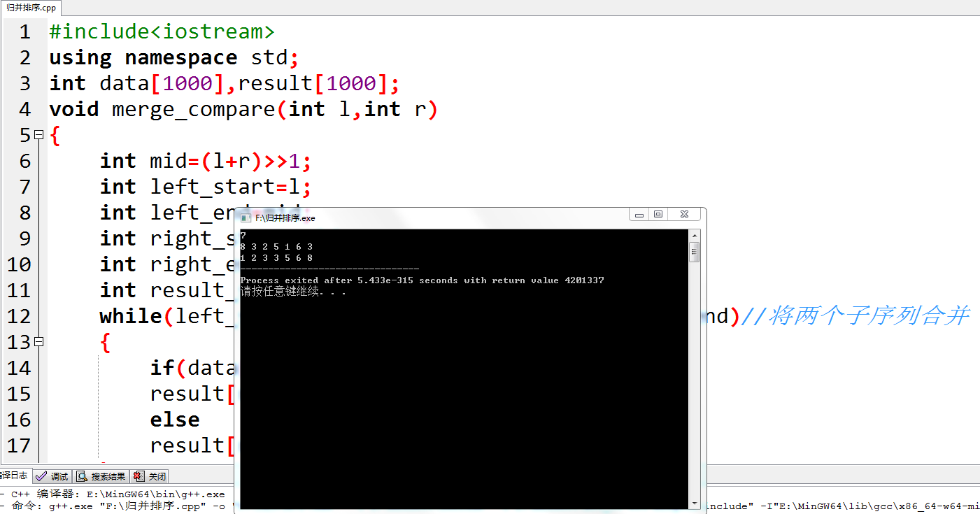Click the console window system icon

pos(246,218)
